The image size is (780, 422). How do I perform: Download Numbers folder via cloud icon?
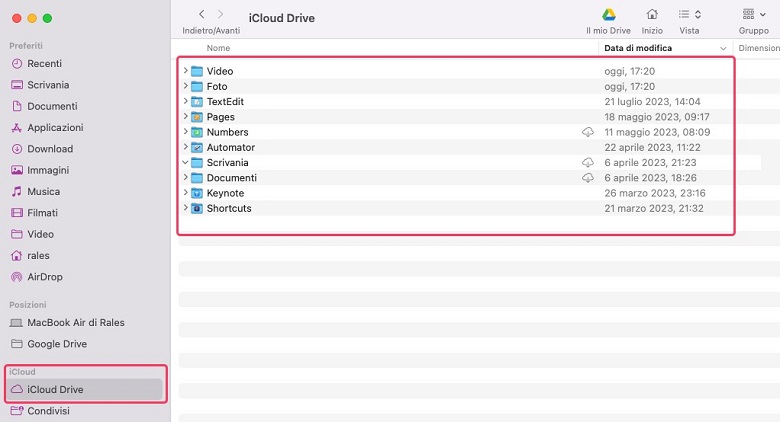click(588, 132)
